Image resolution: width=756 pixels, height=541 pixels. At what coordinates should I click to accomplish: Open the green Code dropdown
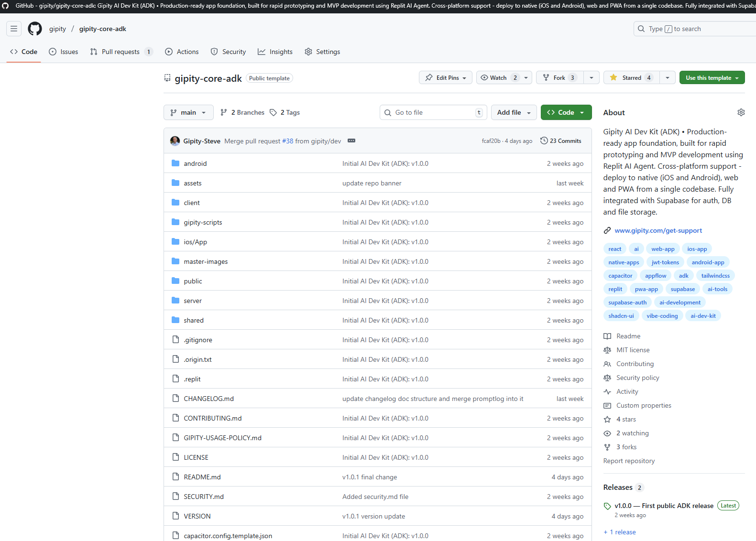(x=566, y=112)
